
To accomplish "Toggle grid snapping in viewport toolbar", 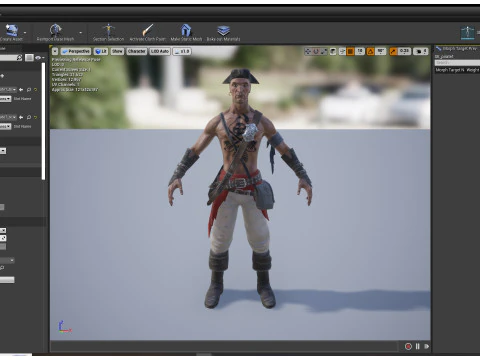I will click(x=350, y=51).
